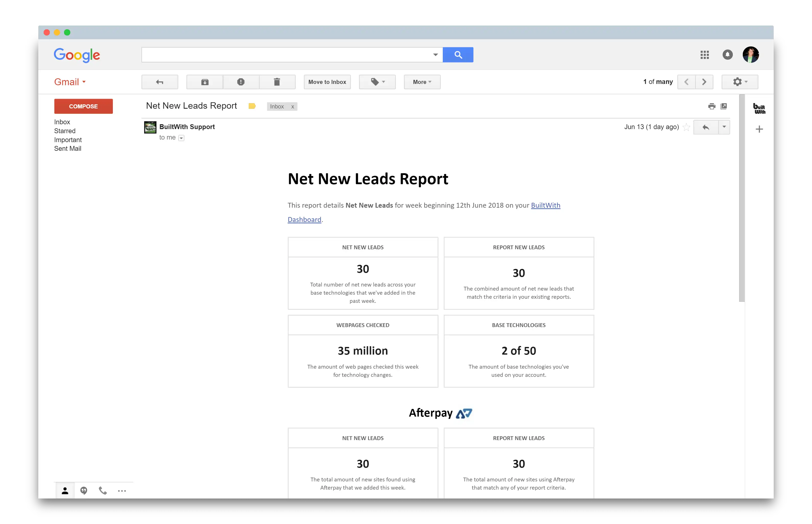
Task: Click the '1 of many' counter
Action: coord(658,82)
